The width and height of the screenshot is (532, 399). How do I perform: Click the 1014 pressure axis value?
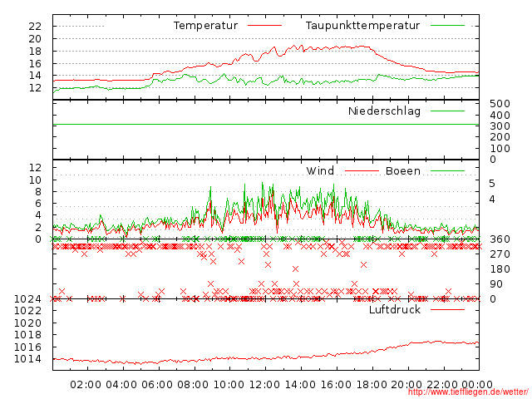(27, 358)
